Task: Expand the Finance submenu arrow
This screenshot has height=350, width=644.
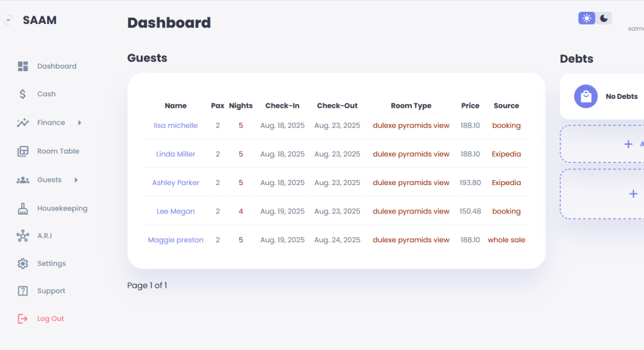Action: pos(79,123)
